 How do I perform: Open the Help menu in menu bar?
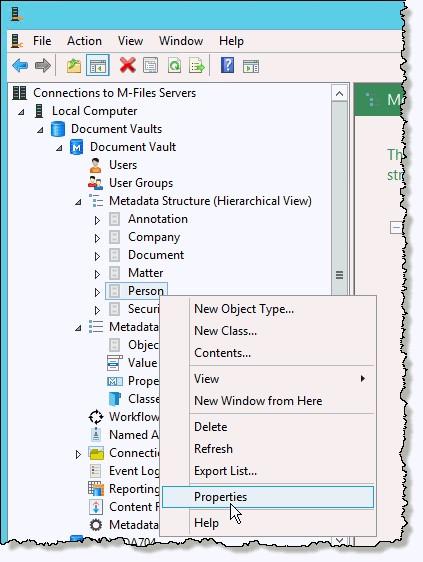tap(231, 41)
